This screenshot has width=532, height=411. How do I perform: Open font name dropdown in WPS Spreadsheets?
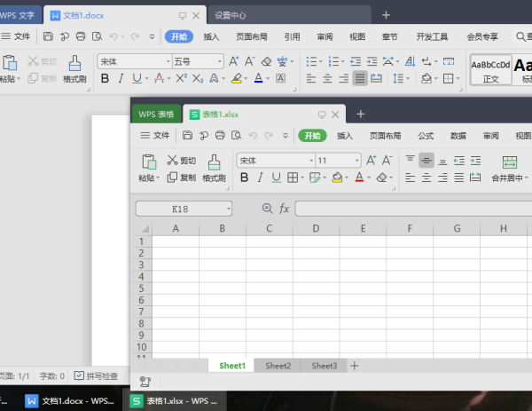click(311, 161)
